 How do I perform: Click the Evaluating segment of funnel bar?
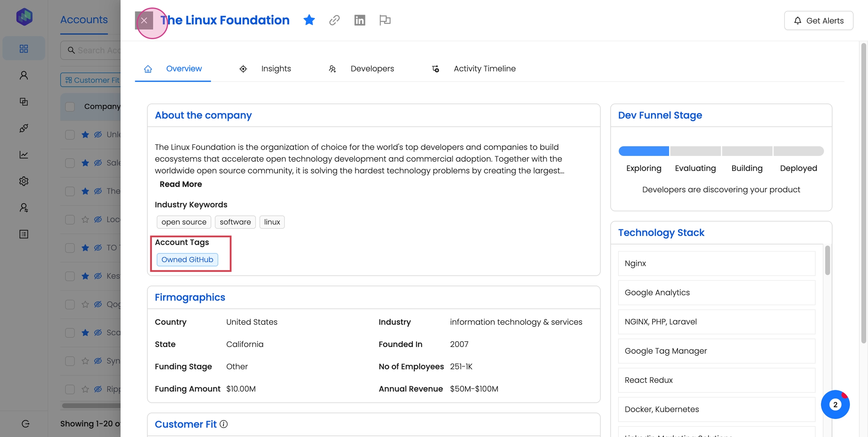(x=695, y=151)
